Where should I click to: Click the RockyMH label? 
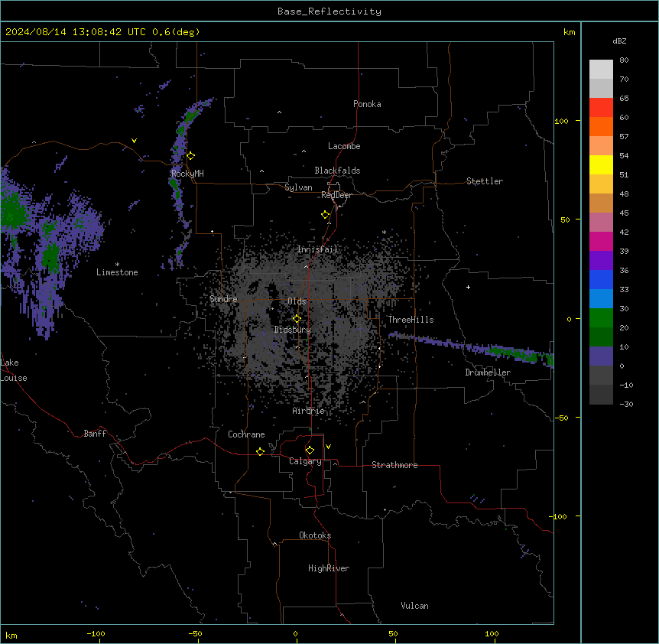(187, 174)
